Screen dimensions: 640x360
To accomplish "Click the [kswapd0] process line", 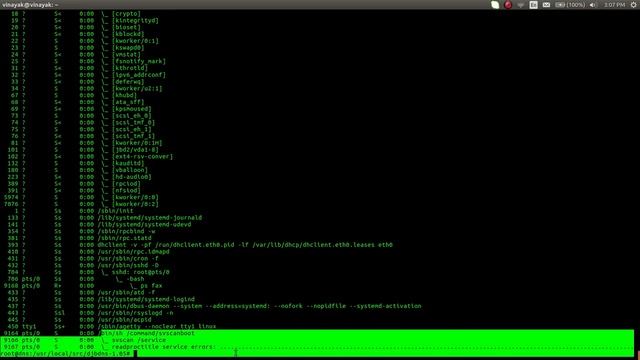I will click(78, 48).
